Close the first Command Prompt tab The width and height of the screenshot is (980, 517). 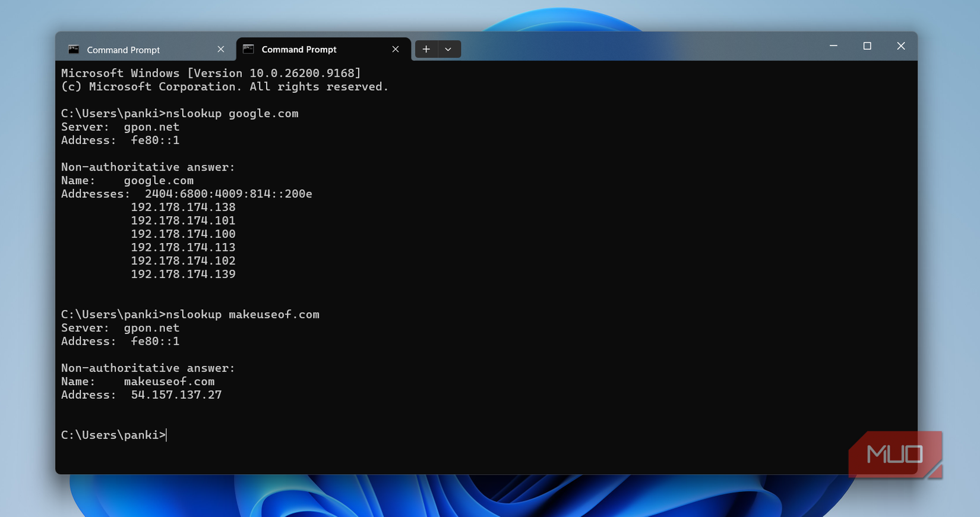(x=221, y=49)
